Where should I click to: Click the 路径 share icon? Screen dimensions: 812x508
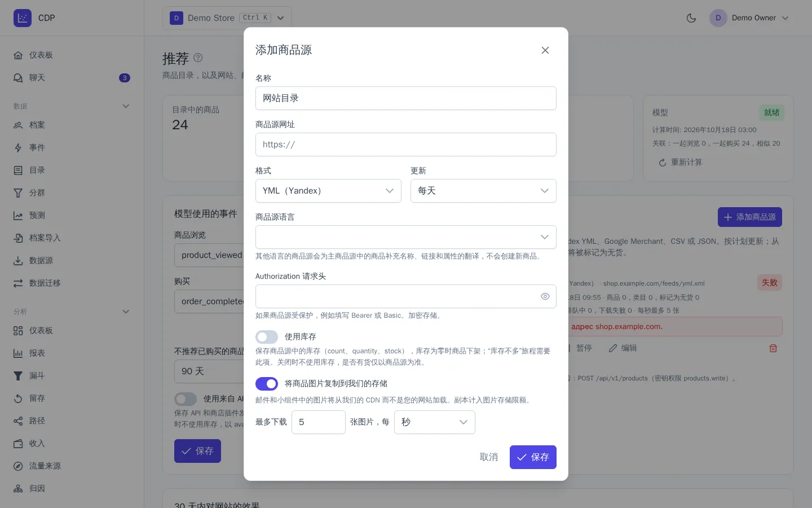click(x=18, y=421)
